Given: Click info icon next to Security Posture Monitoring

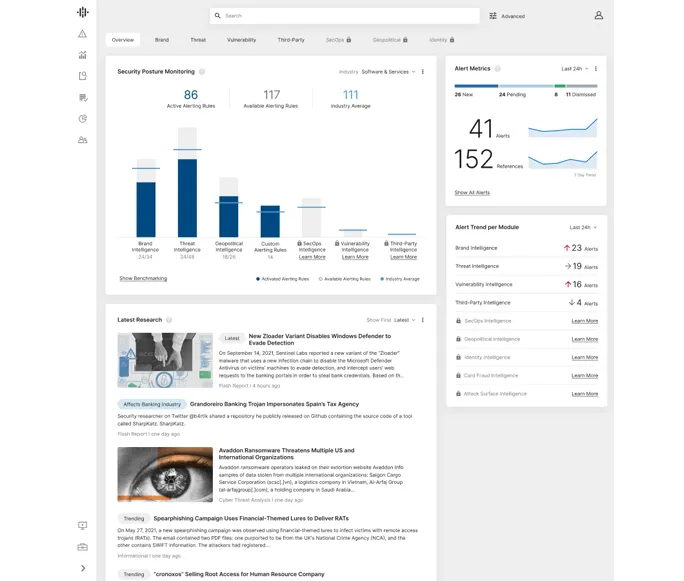Looking at the screenshot, I should pos(202,72).
